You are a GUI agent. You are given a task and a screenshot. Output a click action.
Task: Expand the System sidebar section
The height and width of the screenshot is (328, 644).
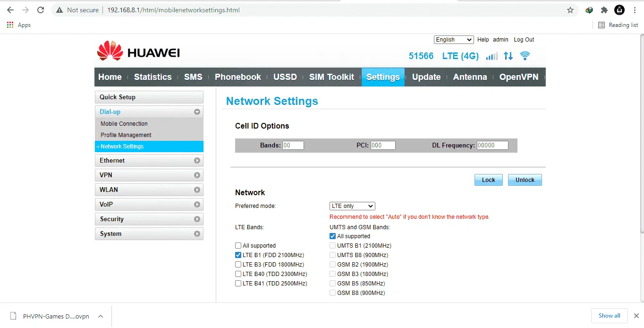coord(149,234)
